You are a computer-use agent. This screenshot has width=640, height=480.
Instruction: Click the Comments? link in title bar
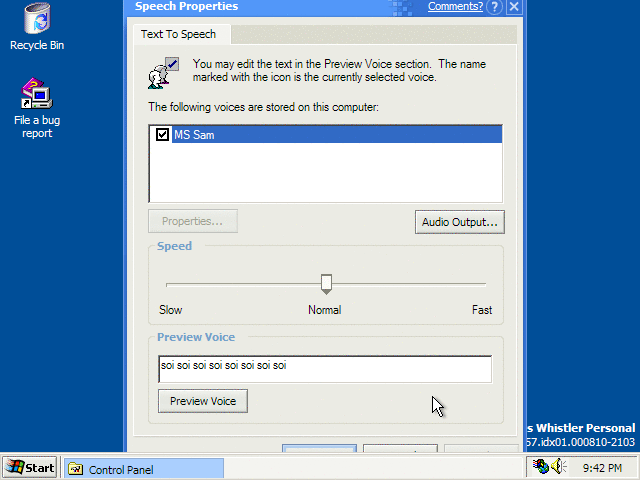pos(455,6)
